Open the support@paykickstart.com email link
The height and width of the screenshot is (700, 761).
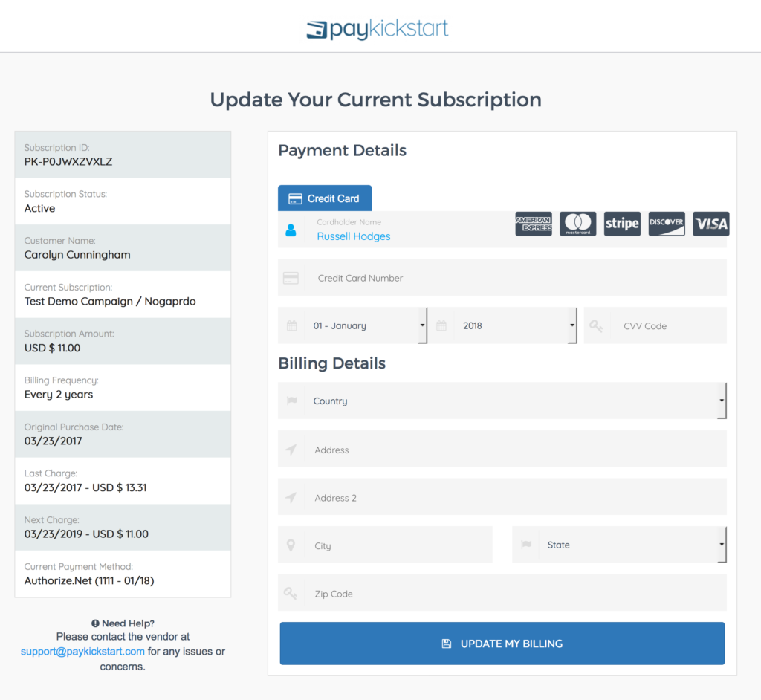pos(82,652)
